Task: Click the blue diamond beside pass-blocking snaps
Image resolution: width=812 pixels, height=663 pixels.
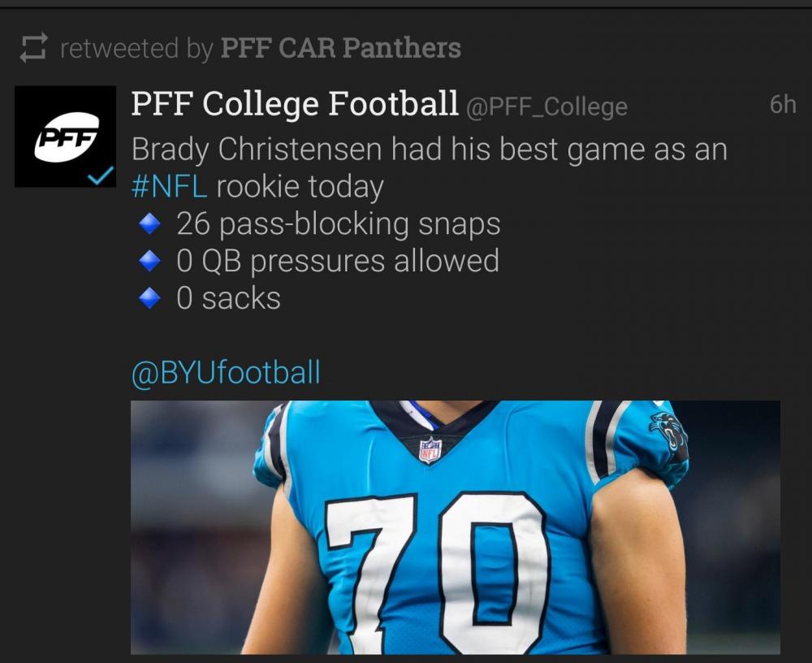Action: coord(149,223)
